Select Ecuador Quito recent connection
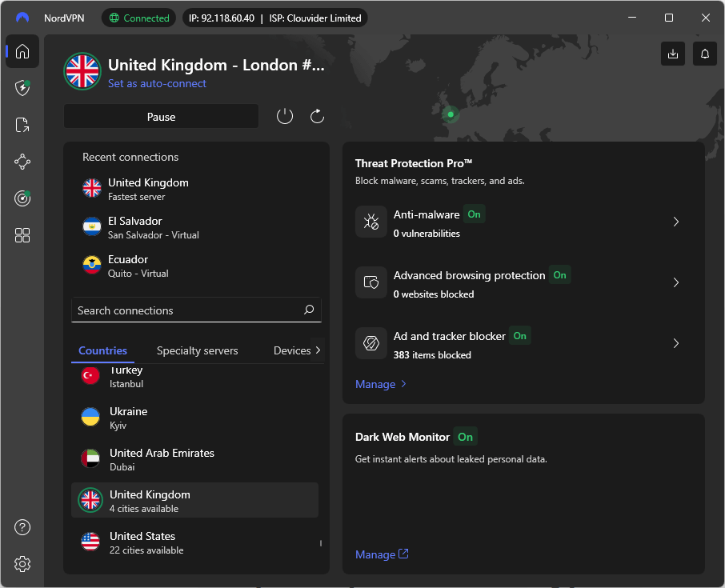This screenshot has width=725, height=588. click(196, 266)
